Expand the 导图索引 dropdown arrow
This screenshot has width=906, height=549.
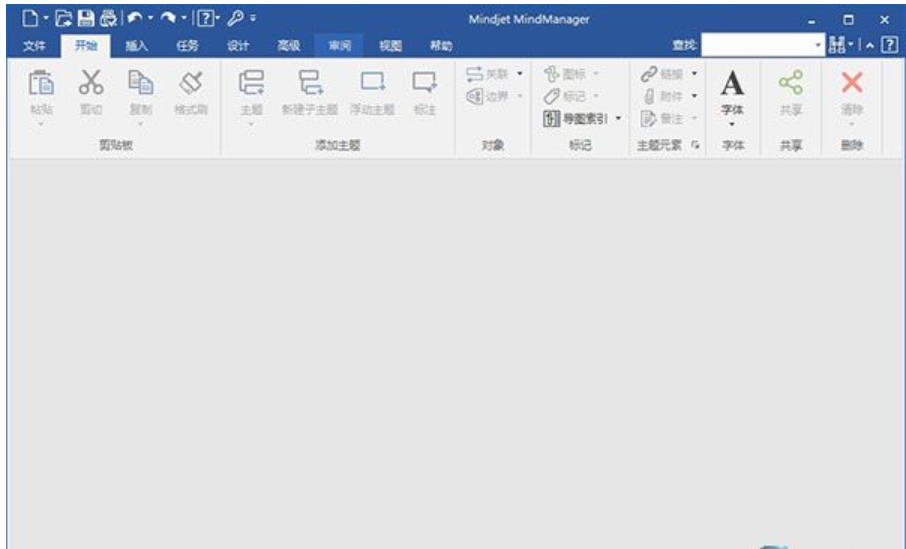coord(618,118)
